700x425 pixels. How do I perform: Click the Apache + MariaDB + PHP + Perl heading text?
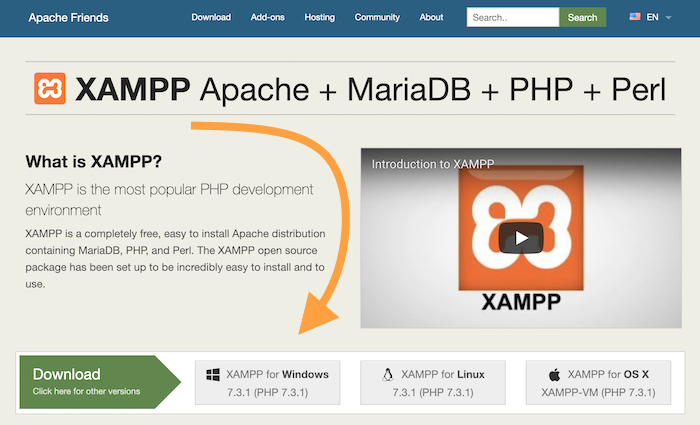pyautogui.click(x=433, y=89)
